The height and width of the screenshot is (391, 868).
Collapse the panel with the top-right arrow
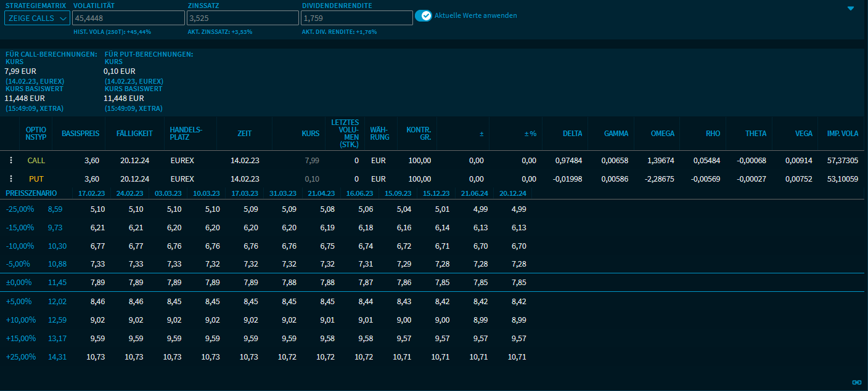pos(851,9)
